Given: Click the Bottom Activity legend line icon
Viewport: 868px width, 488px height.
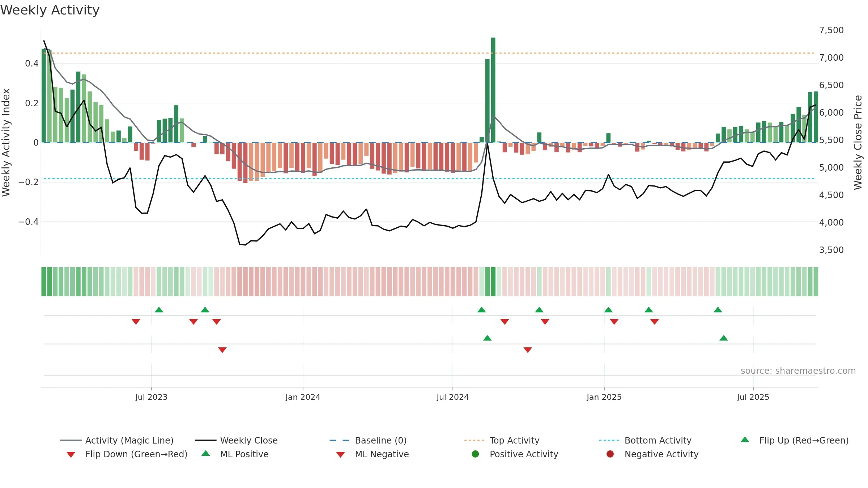Looking at the screenshot, I should 609,440.
